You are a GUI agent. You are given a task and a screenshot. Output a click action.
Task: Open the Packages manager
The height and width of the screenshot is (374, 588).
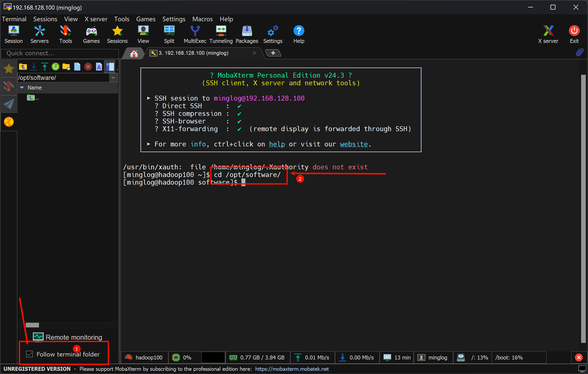(x=247, y=35)
